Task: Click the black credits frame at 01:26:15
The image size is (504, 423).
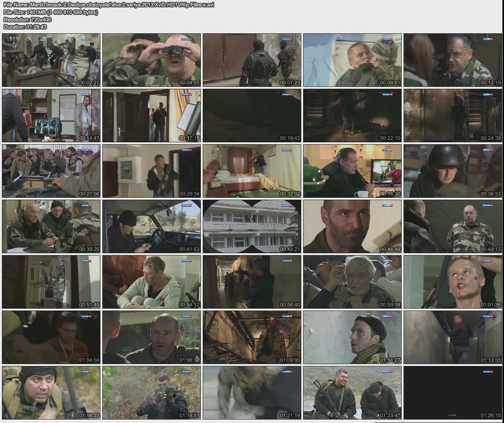Action: pyautogui.click(x=452, y=393)
